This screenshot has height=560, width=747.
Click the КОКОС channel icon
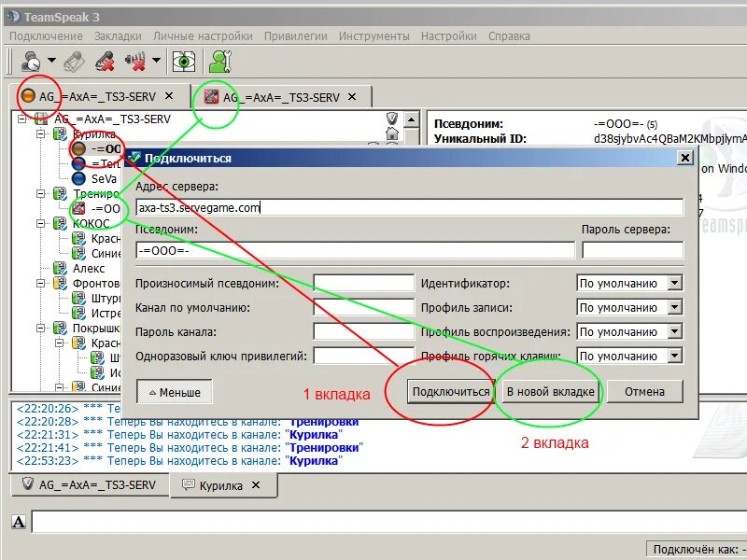(60, 223)
